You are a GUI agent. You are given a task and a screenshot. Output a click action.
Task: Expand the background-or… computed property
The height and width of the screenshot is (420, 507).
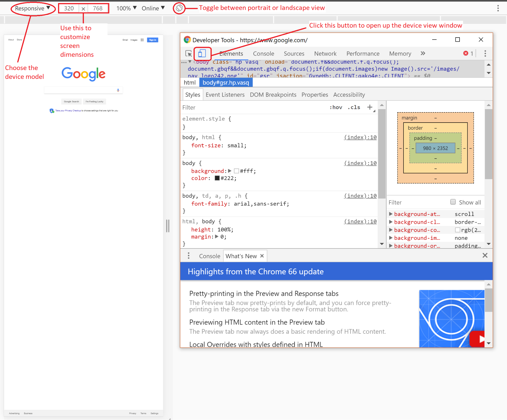click(x=391, y=245)
